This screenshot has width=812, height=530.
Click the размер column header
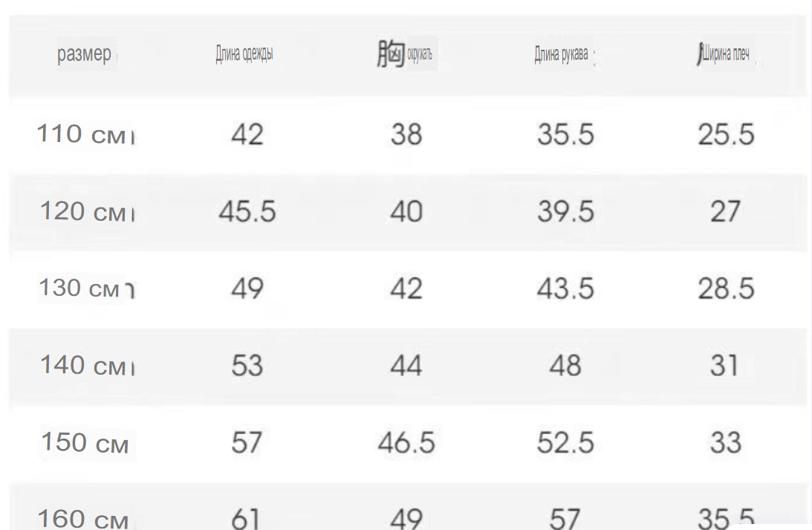pyautogui.click(x=85, y=54)
